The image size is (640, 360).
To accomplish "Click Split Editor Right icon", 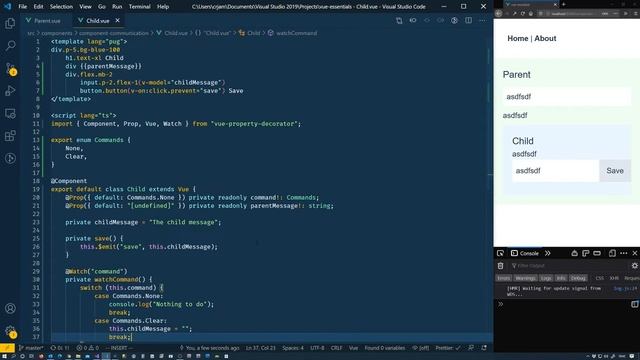I will 468,20.
